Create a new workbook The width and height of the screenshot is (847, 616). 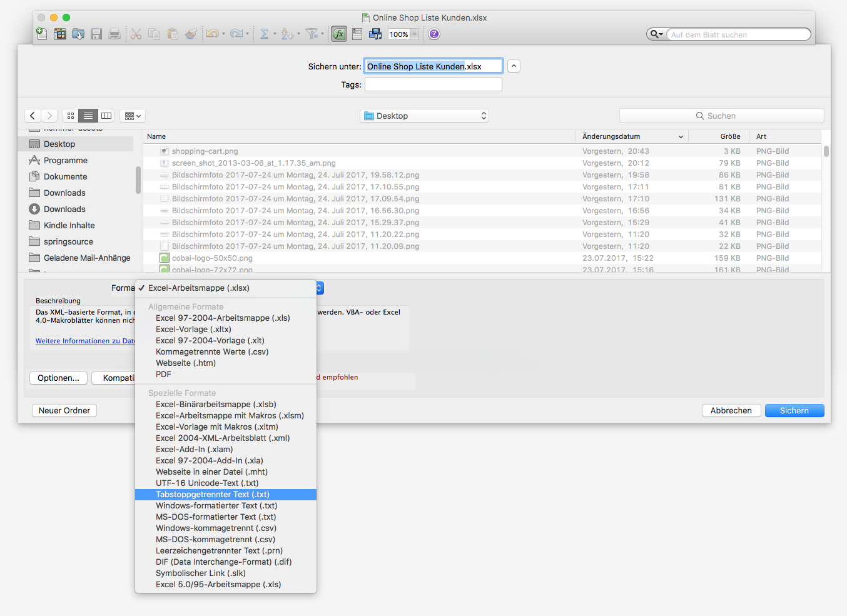(41, 34)
